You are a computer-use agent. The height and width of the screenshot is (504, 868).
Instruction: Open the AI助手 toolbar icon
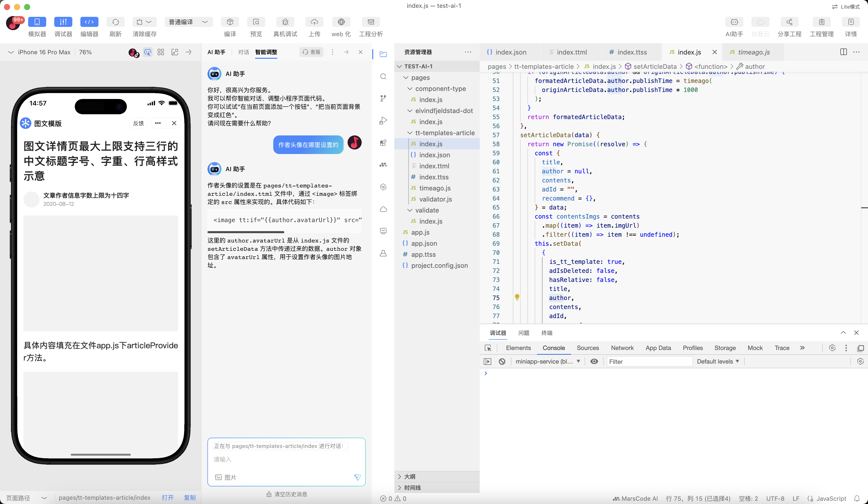coord(734,22)
